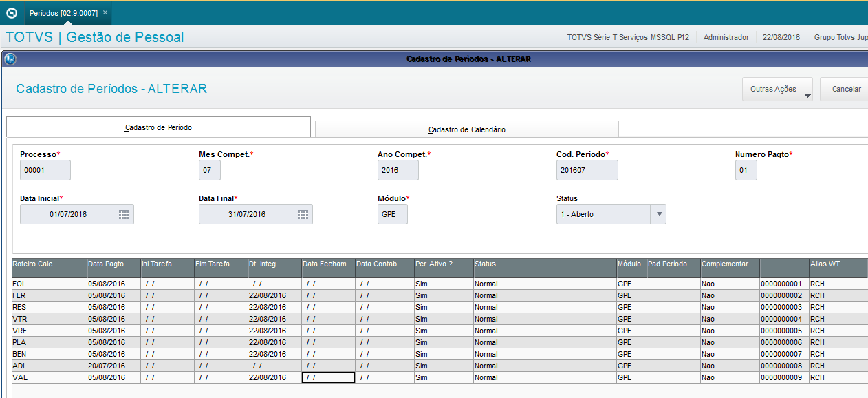Viewport: 868px width, 398px height.
Task: Click Dt. Integ. 22/08/2016 in the FER row
Action: point(275,295)
